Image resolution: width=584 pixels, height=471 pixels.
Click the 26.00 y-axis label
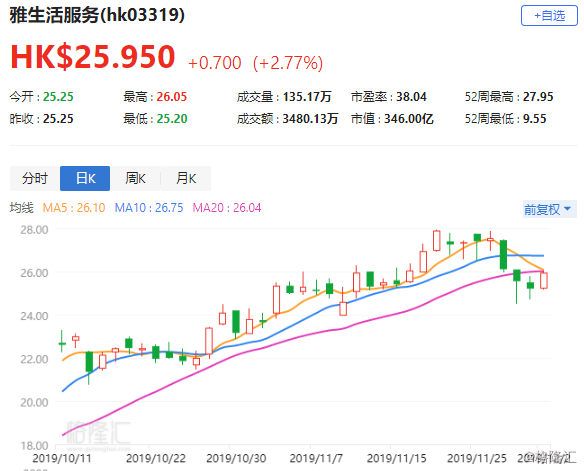[x=34, y=273]
